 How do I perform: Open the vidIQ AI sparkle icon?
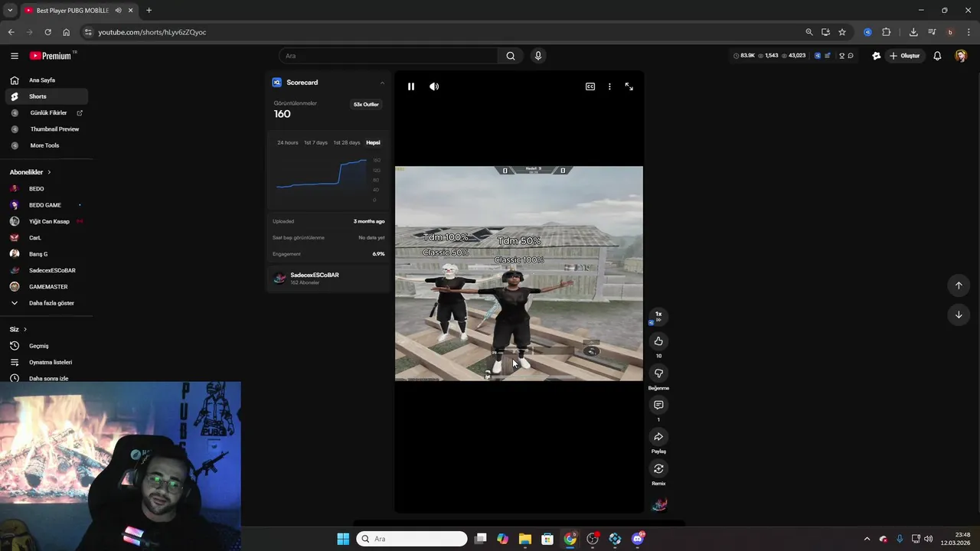point(877,56)
